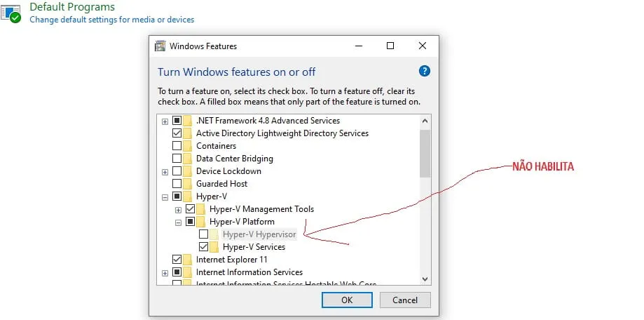644x320 pixels.
Task: Click the Hyper-V Services folder icon
Action: tap(214, 247)
